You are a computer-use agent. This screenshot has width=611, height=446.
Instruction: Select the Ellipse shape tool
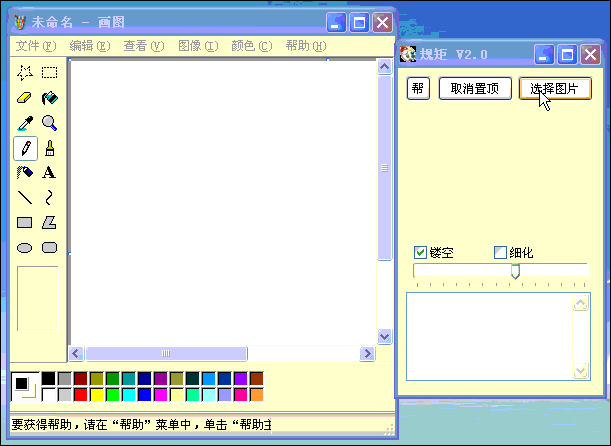pos(25,247)
